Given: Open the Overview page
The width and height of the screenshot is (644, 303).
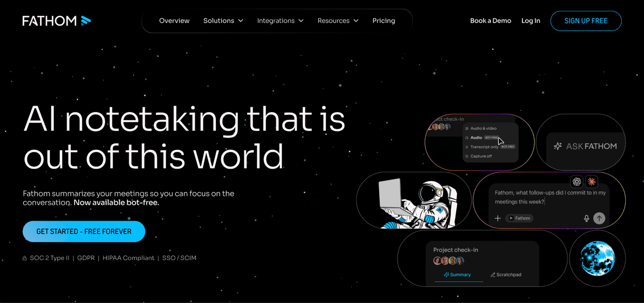Looking at the screenshot, I should (174, 21).
